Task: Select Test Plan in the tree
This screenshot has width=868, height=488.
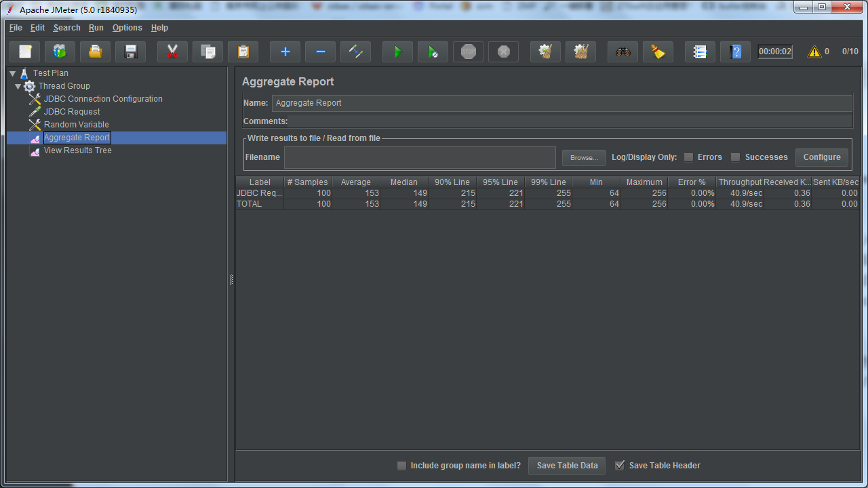Action: pos(51,73)
